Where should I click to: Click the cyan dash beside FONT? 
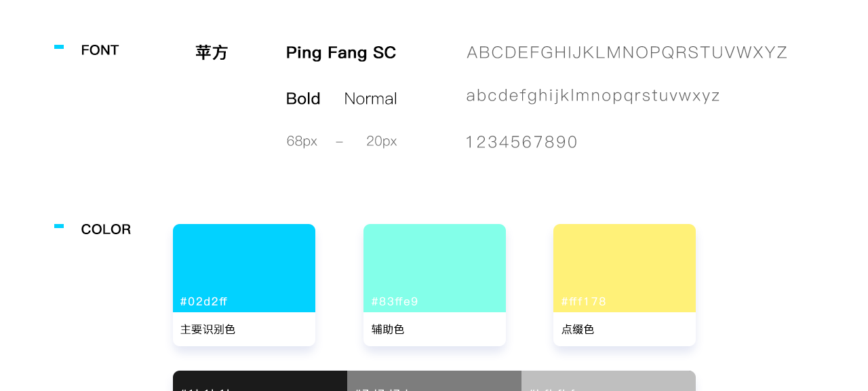(x=59, y=47)
